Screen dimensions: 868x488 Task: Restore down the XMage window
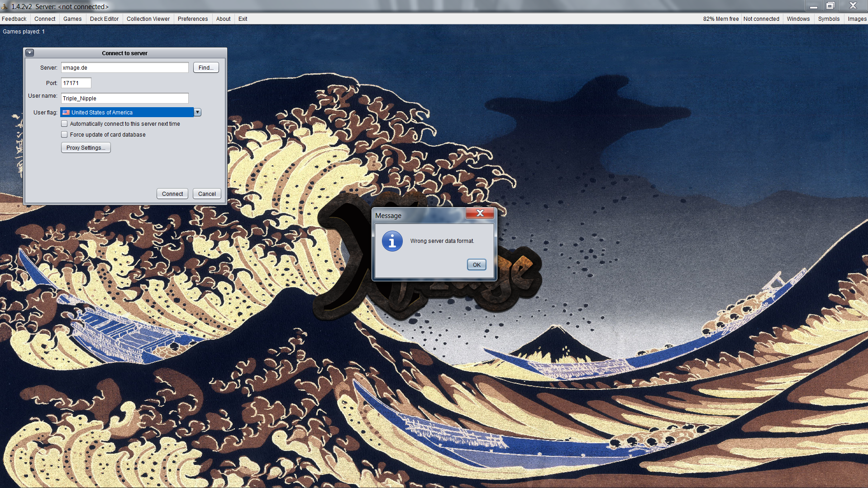pyautogui.click(x=830, y=6)
